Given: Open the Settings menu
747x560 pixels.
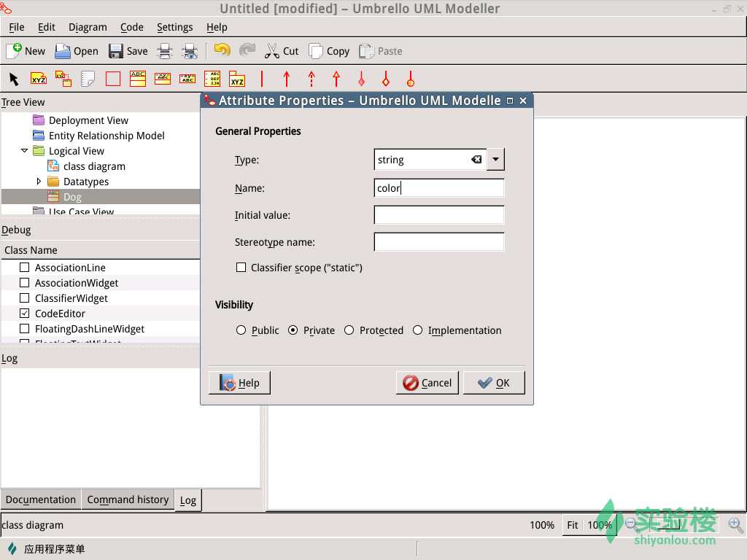Looking at the screenshot, I should [x=175, y=27].
